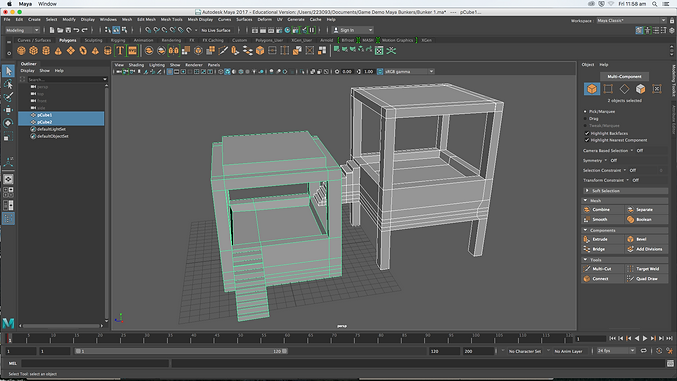This screenshot has height=381, width=677.
Task: Select pCube2 in the Outliner
Action: coord(61,122)
